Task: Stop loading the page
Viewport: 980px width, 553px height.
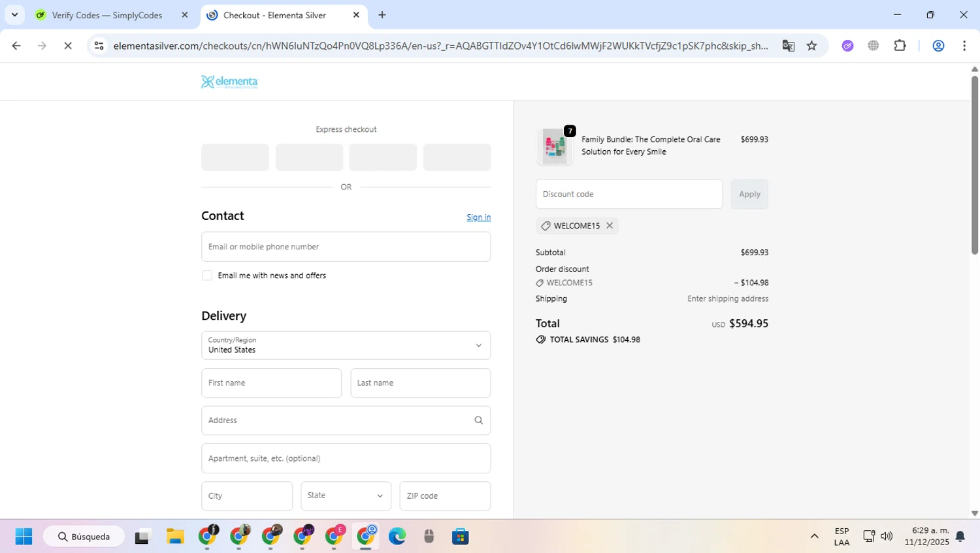Action: (x=68, y=46)
